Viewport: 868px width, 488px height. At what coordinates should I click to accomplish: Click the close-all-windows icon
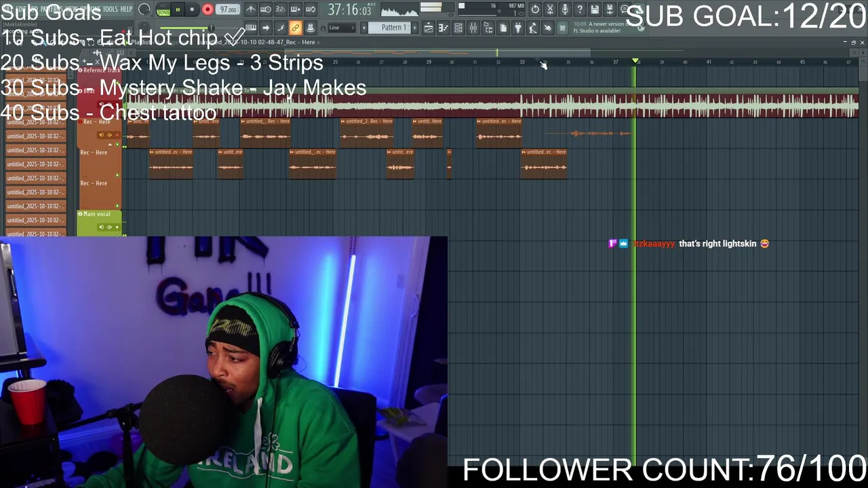pos(548,28)
